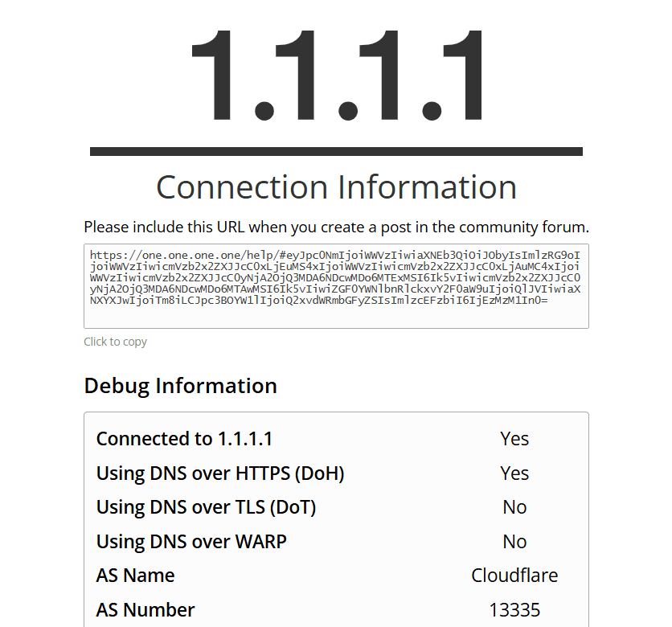Screen dimensions: 672x627
Task: Click the 1.1.1.1 logo heading
Action: click(x=336, y=76)
